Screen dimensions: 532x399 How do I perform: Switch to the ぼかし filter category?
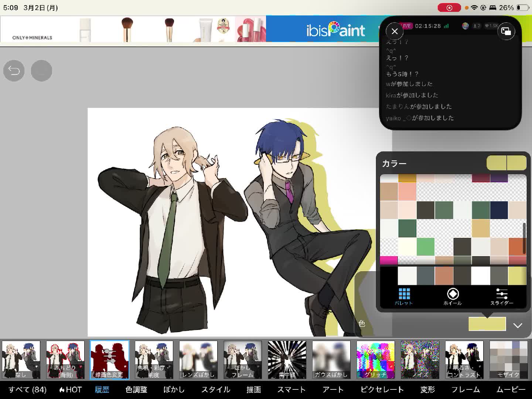click(174, 390)
